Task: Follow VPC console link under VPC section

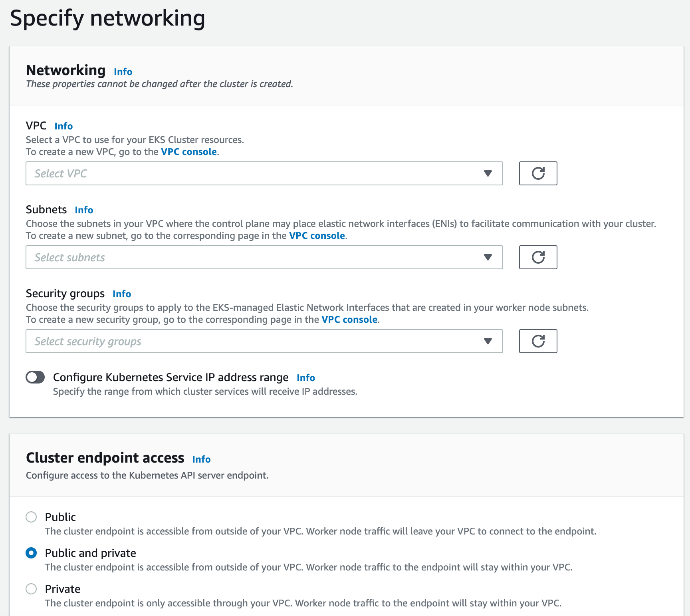Action: pyautogui.click(x=189, y=152)
